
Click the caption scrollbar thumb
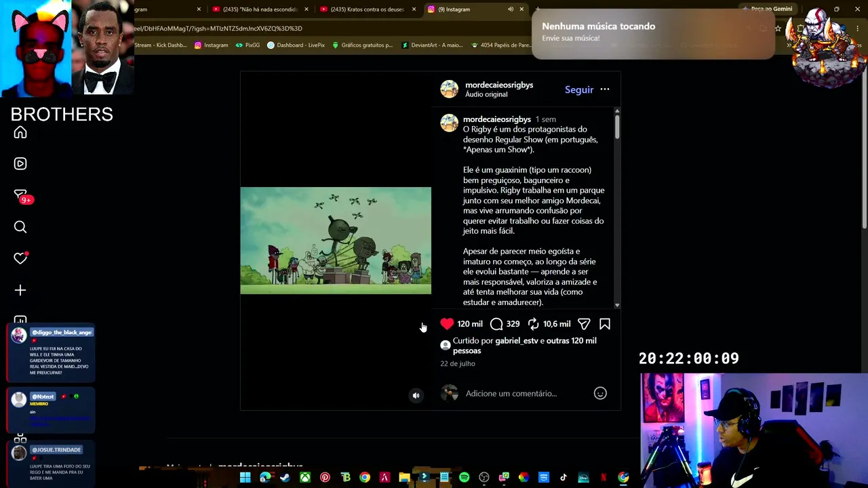point(617,127)
